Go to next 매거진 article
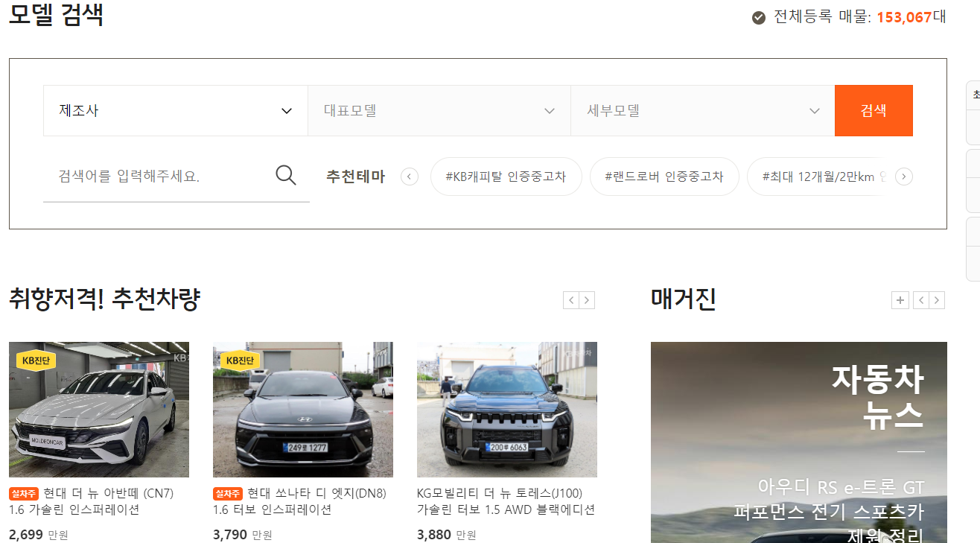 (x=938, y=300)
